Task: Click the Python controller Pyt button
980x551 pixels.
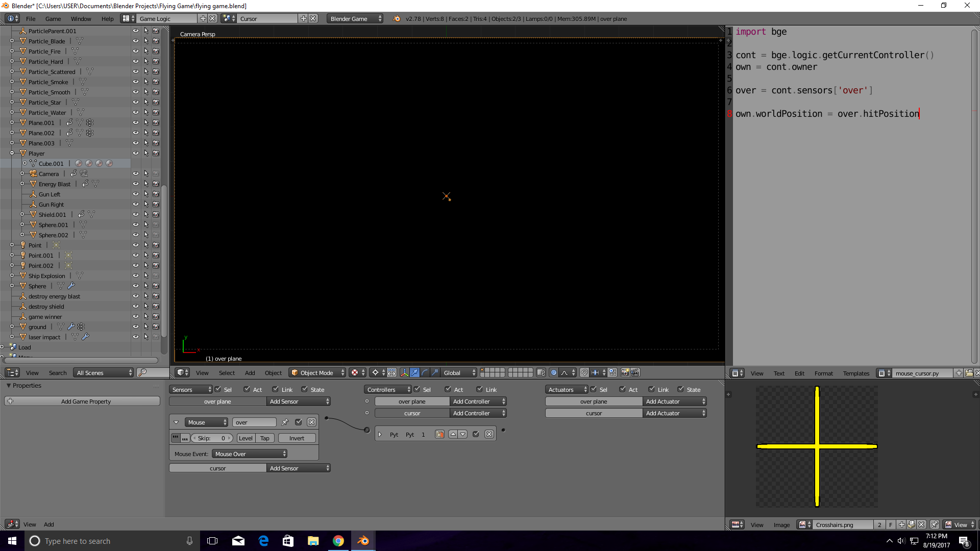Action: point(395,434)
